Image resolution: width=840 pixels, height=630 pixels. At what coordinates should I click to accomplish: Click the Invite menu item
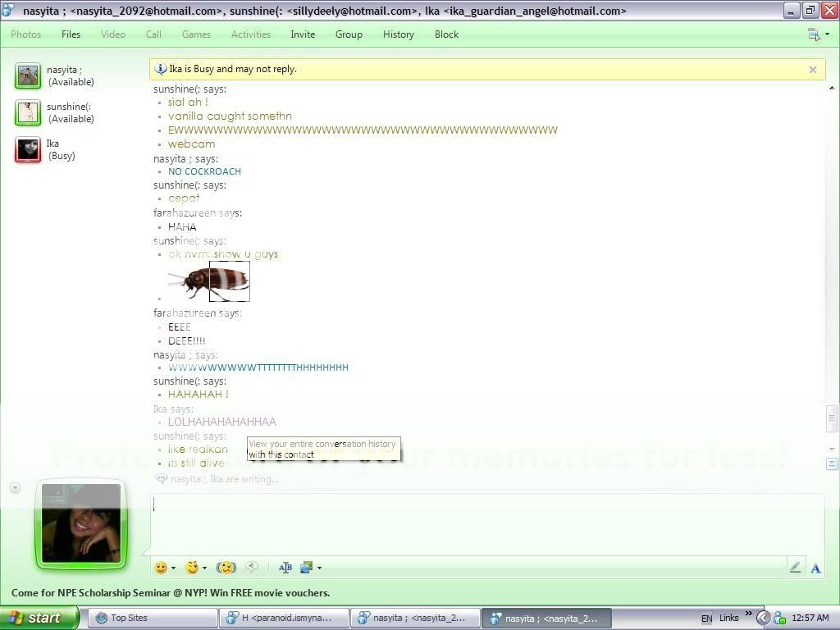coord(303,34)
